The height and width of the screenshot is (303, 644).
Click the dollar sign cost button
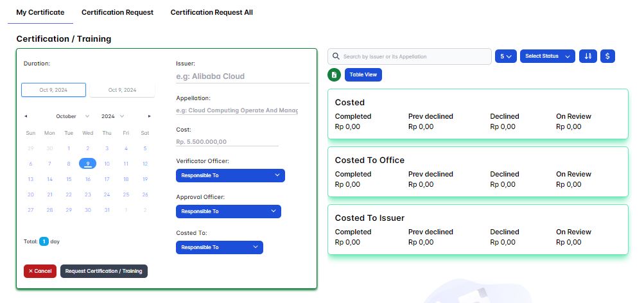(607, 56)
